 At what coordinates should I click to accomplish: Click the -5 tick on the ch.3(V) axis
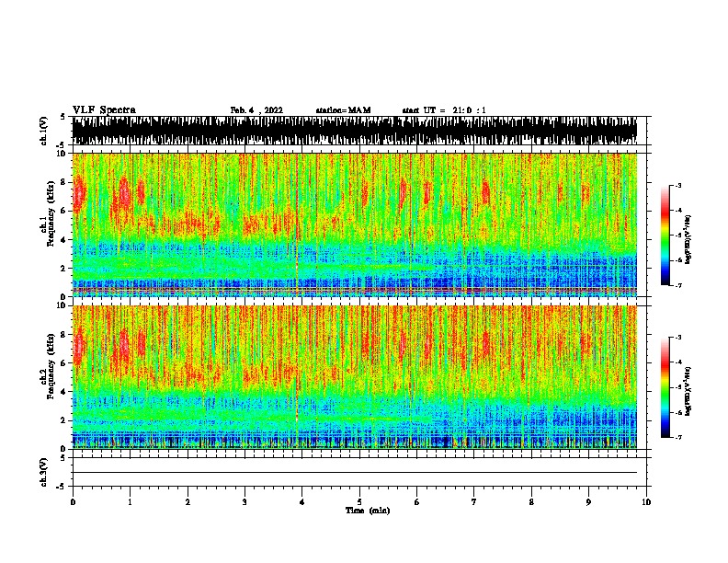[61, 487]
